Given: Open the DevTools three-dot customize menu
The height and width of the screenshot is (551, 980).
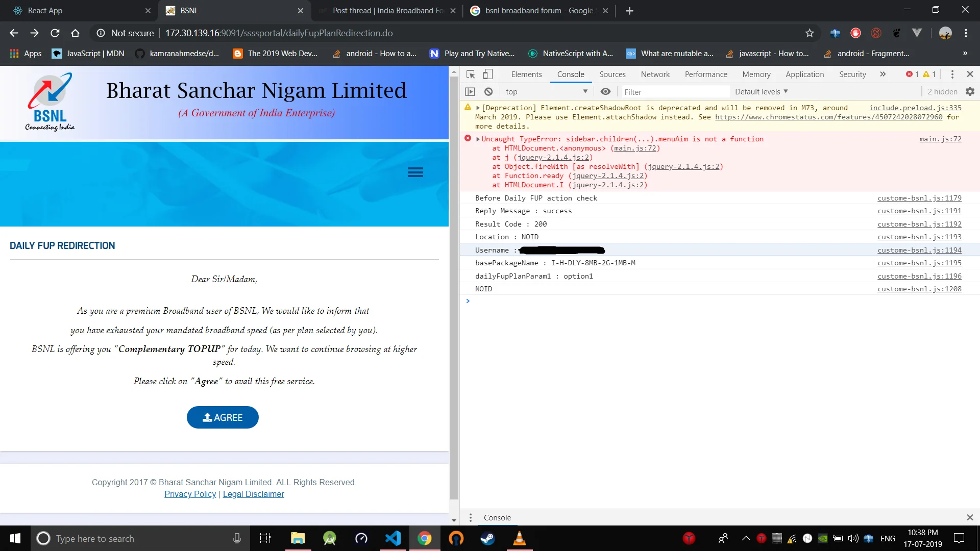Looking at the screenshot, I should [x=952, y=74].
